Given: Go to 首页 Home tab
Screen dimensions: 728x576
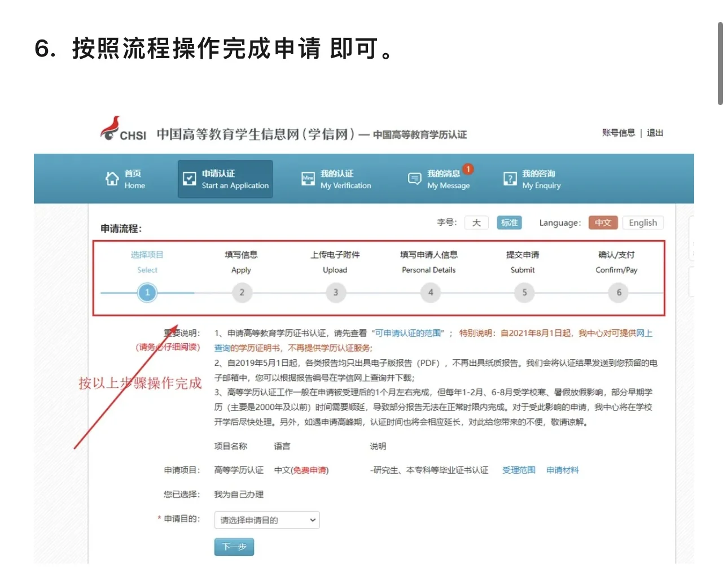Looking at the screenshot, I should point(125,179).
